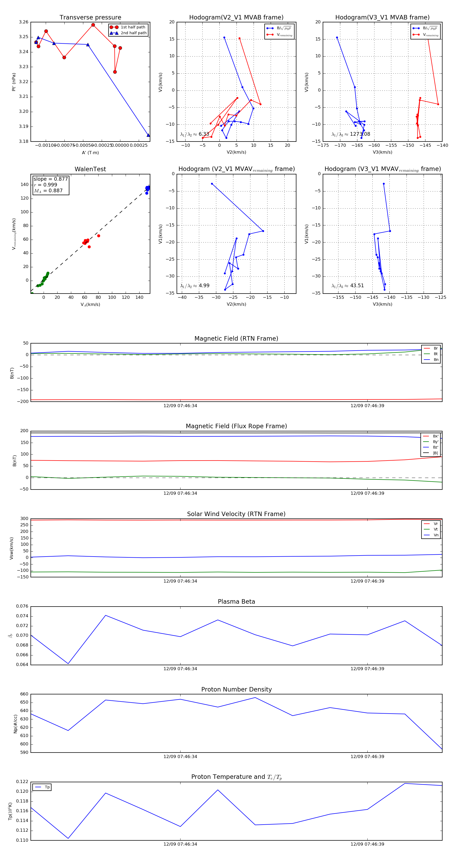473x868 pixels.
Task: Click the "Pt' (nPa)" y-axis label
Action: click(14, 82)
